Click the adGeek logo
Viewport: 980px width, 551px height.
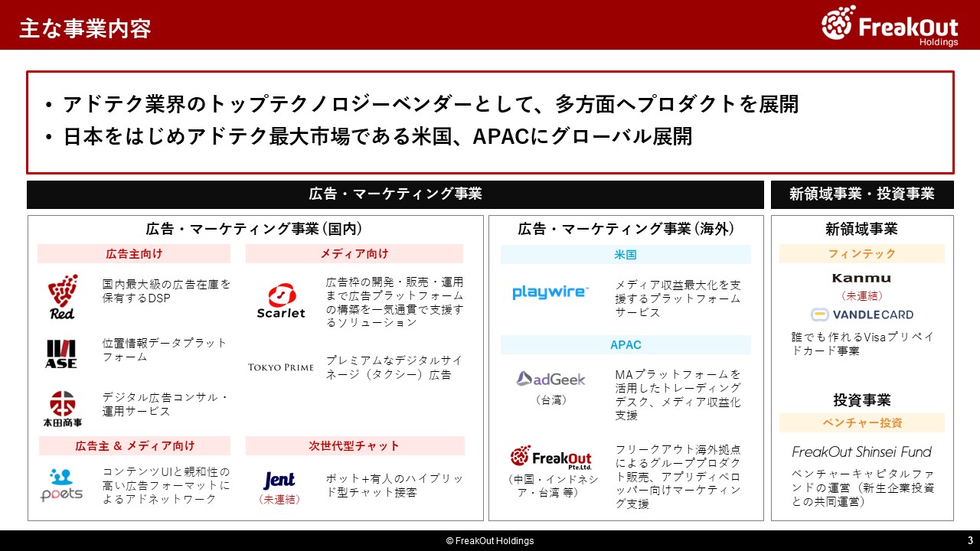click(550, 378)
